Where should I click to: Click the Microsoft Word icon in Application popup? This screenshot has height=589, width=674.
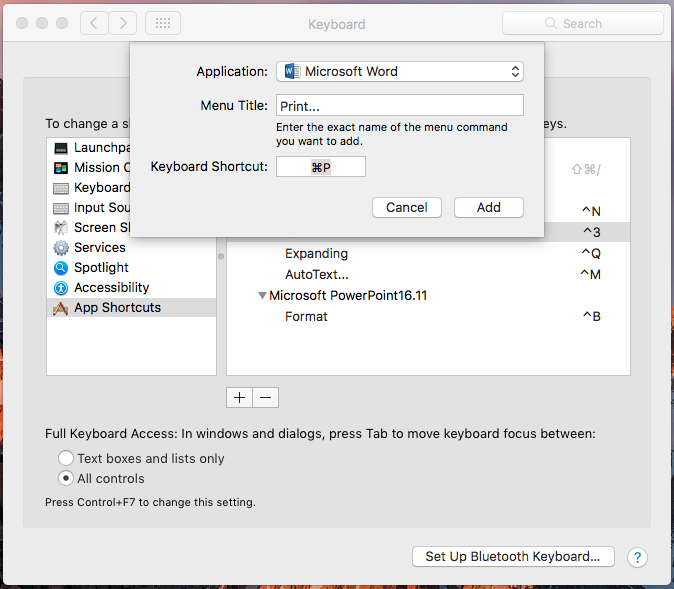pyautogui.click(x=292, y=71)
